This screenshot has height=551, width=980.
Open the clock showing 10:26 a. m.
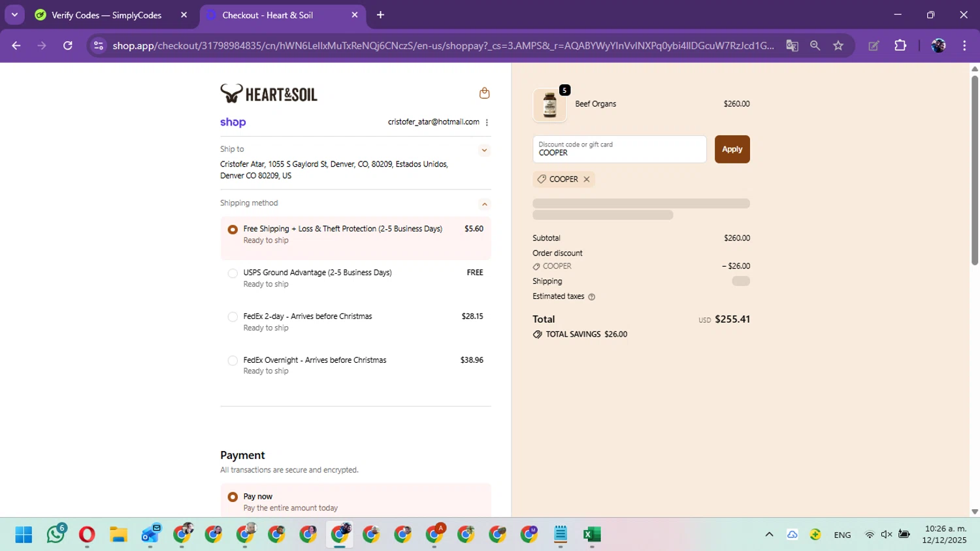tap(945, 535)
